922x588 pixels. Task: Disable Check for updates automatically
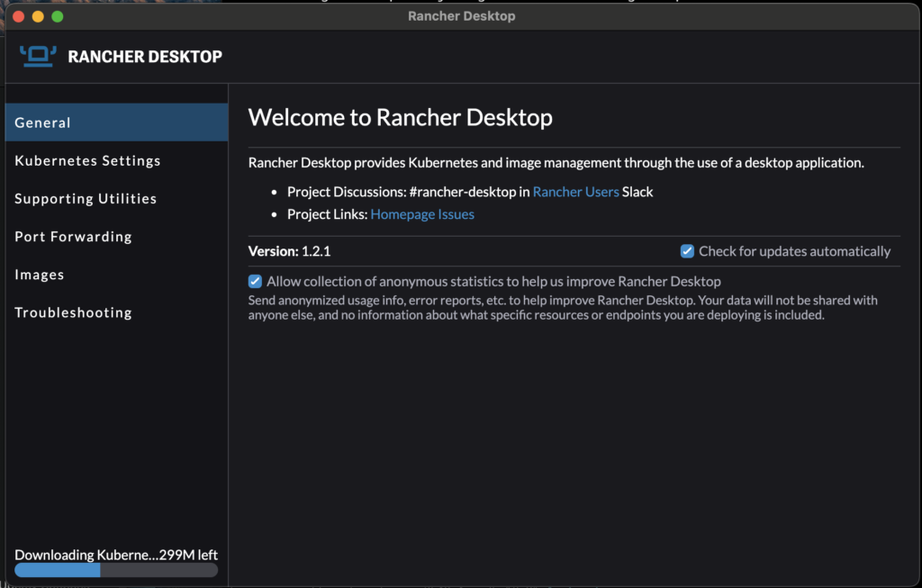click(687, 251)
